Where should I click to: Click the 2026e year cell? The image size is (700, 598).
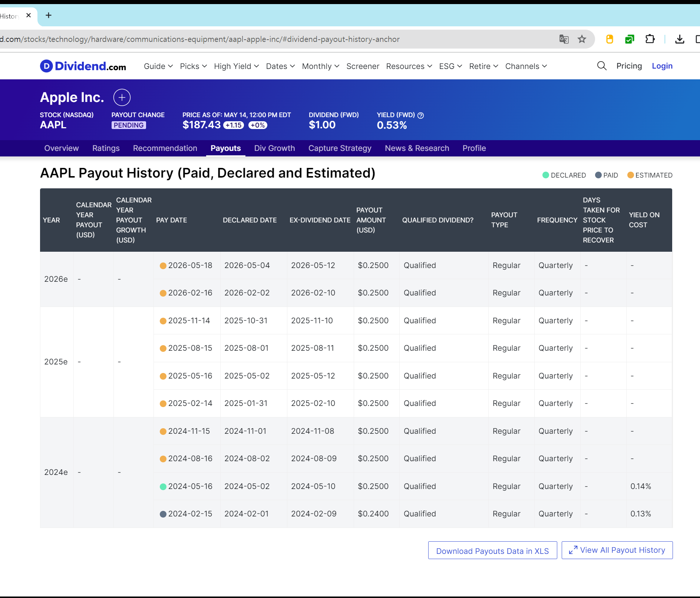point(56,279)
